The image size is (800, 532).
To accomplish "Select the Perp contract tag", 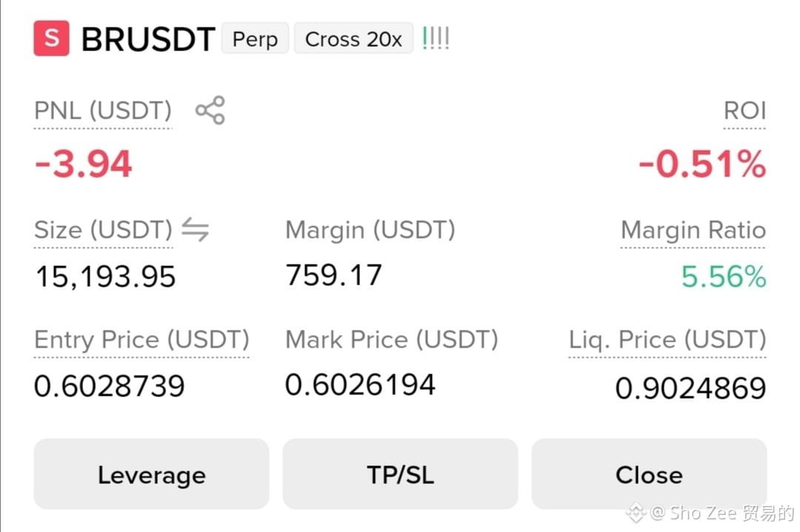I will point(255,39).
